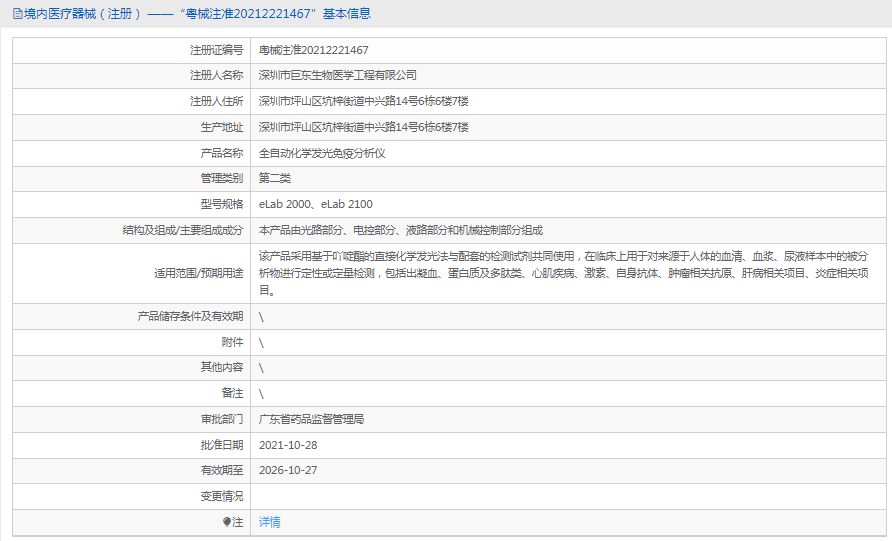Click the 注册人住所 label

217,101
